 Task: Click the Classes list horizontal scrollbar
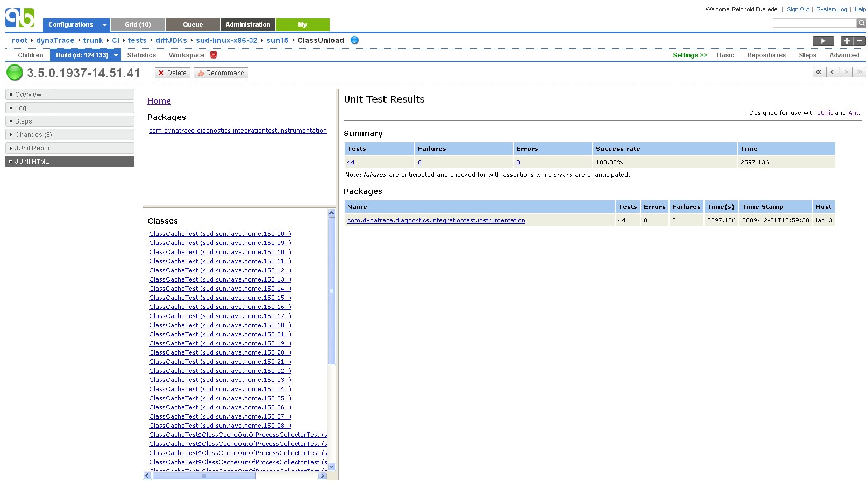coord(204,476)
